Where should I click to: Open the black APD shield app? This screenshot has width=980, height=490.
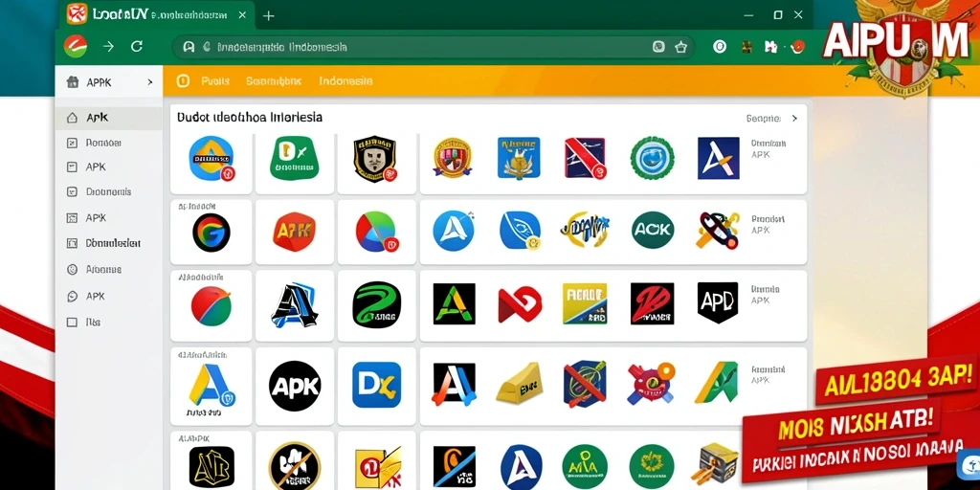[x=718, y=302]
